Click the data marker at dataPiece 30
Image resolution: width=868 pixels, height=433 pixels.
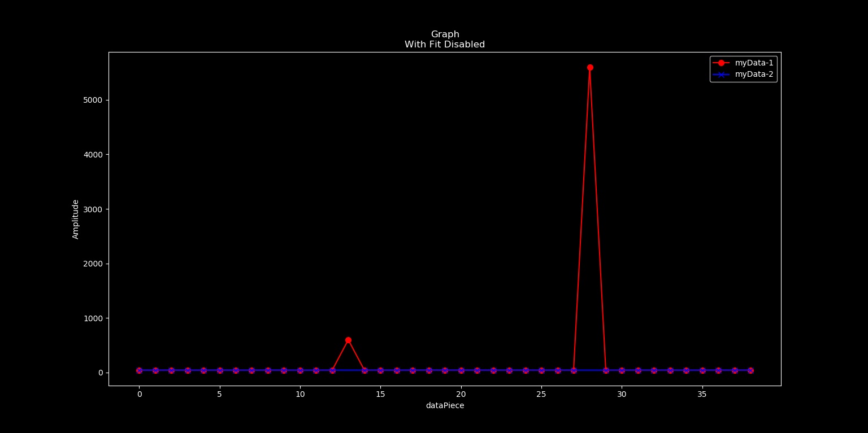pos(622,370)
